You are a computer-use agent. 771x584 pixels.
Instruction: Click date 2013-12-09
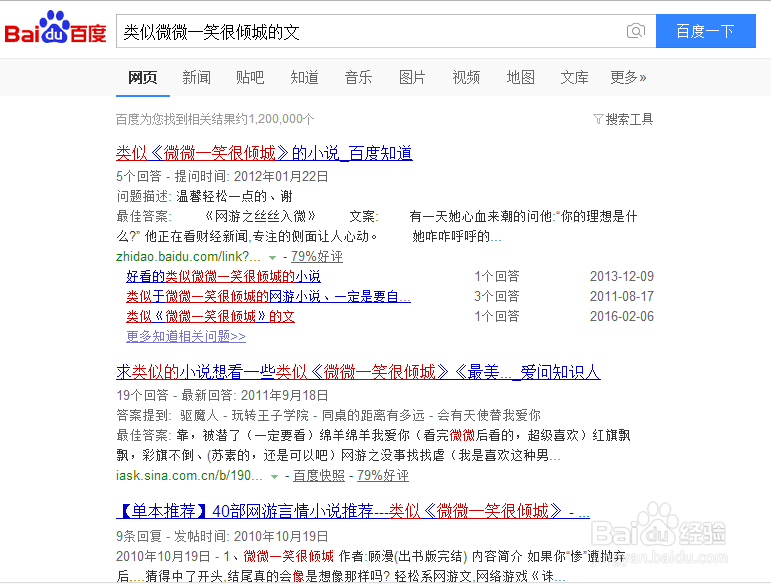tap(622, 276)
